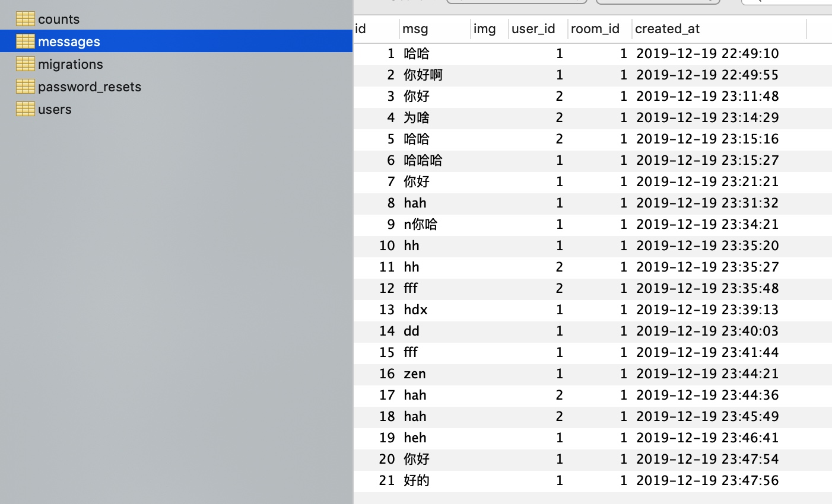
Task: Click room_id value in row 21
Action: (624, 480)
